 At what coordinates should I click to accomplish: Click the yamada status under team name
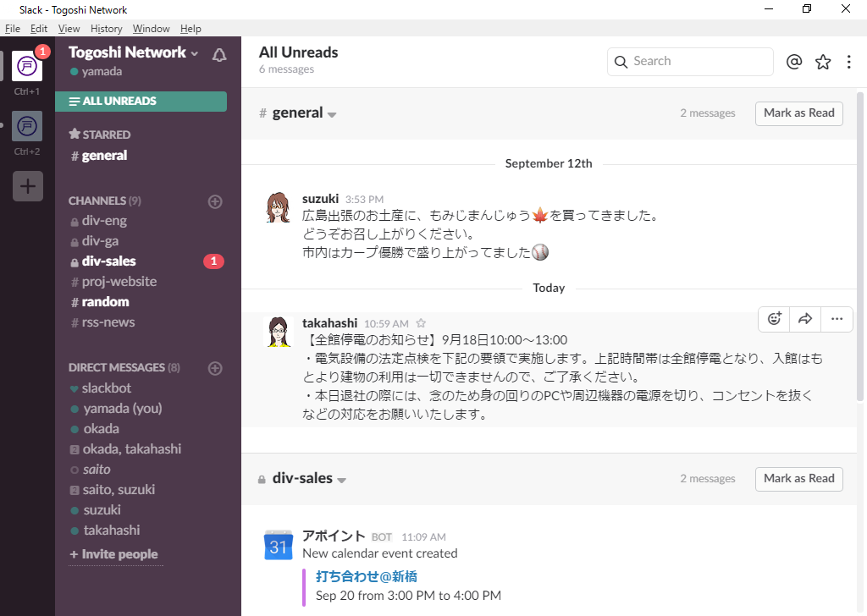[x=97, y=72]
